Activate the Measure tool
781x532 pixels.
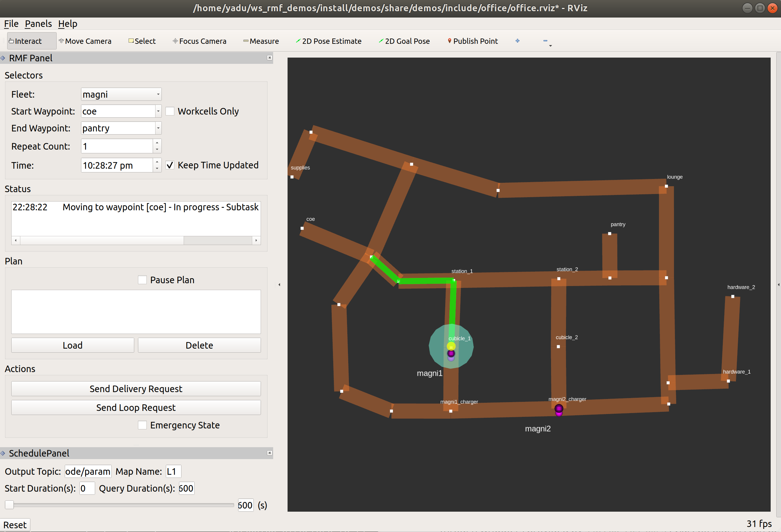[261, 41]
